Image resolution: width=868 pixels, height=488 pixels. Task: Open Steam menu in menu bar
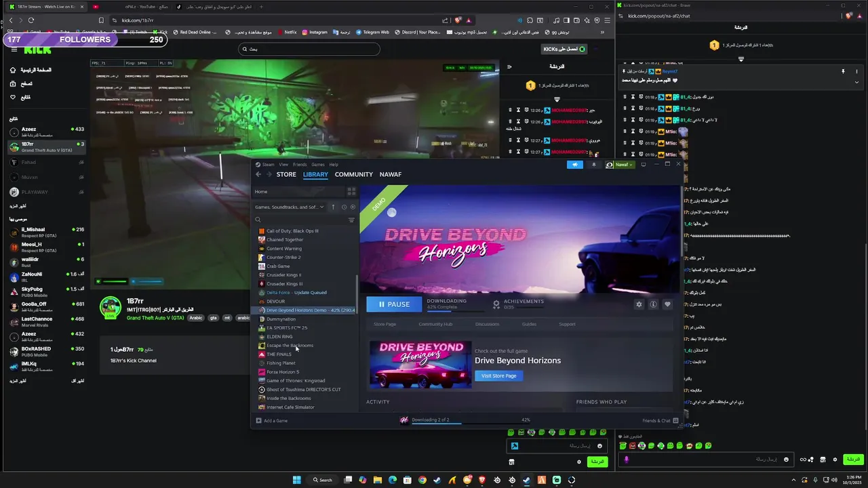point(268,165)
